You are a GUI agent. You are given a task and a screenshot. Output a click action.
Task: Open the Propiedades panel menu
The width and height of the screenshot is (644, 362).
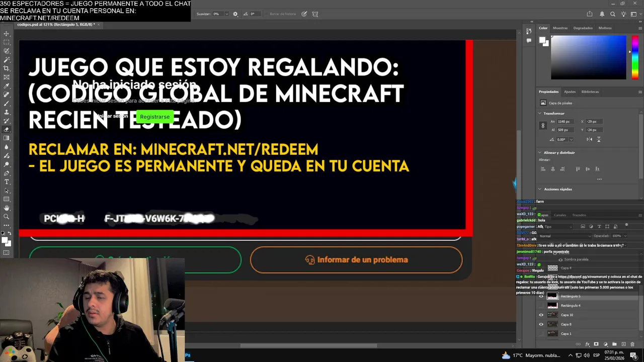[640, 92]
